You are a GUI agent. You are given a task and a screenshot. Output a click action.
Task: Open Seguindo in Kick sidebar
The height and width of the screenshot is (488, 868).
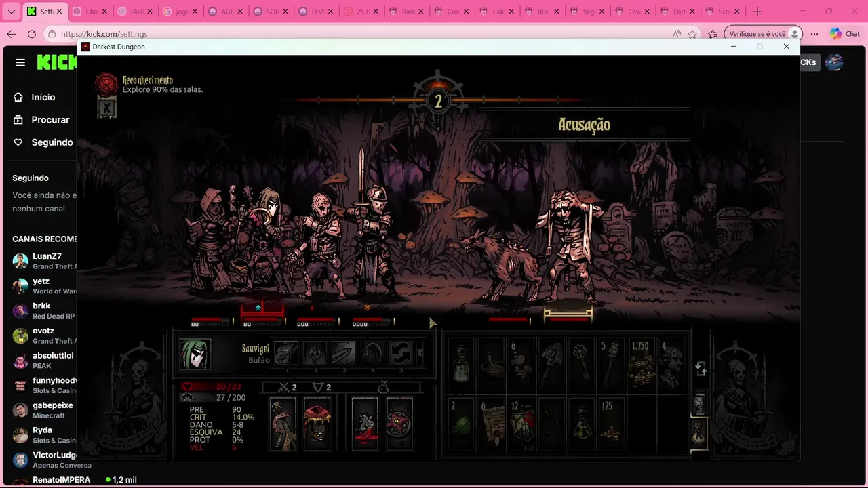[x=43, y=142]
